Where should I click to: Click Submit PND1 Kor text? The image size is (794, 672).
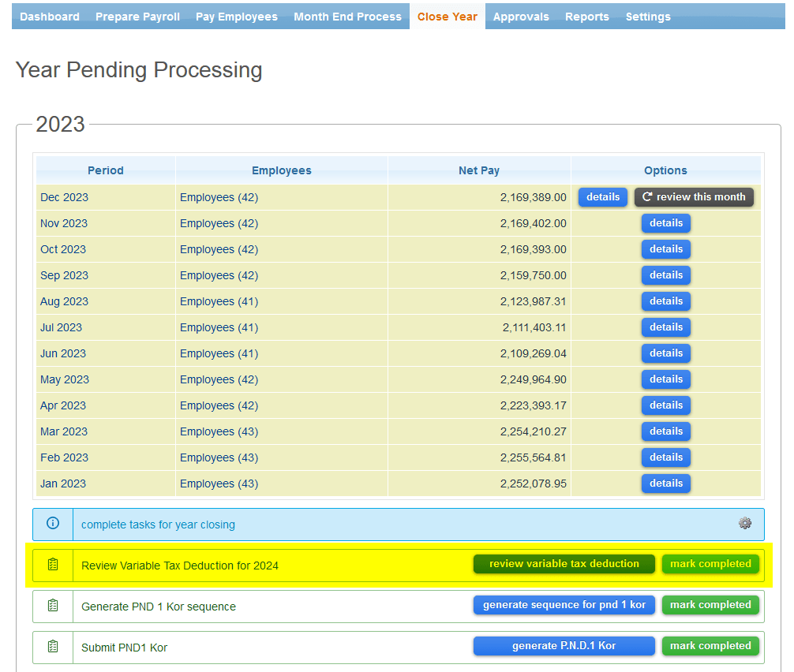click(124, 648)
